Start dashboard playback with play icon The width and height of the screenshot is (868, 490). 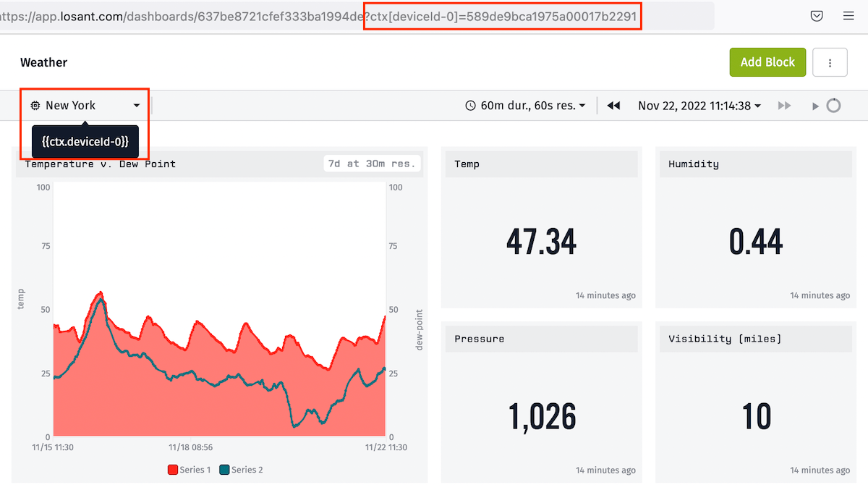pos(815,106)
